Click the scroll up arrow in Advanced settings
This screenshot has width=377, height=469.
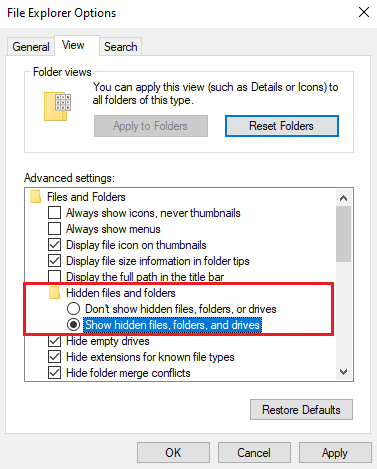343,198
